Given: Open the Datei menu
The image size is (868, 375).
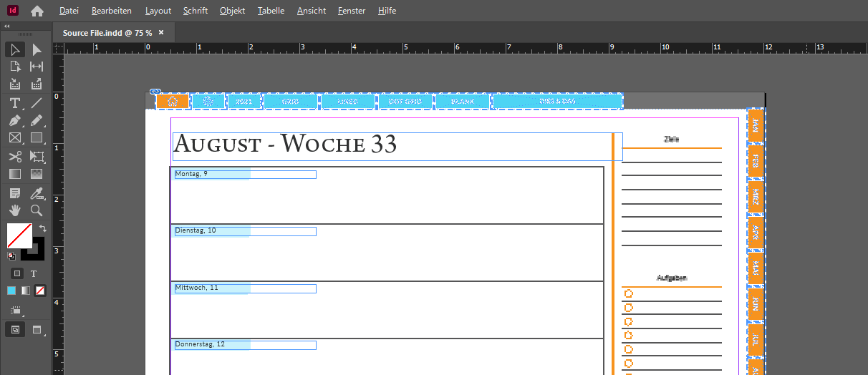Looking at the screenshot, I should point(69,11).
